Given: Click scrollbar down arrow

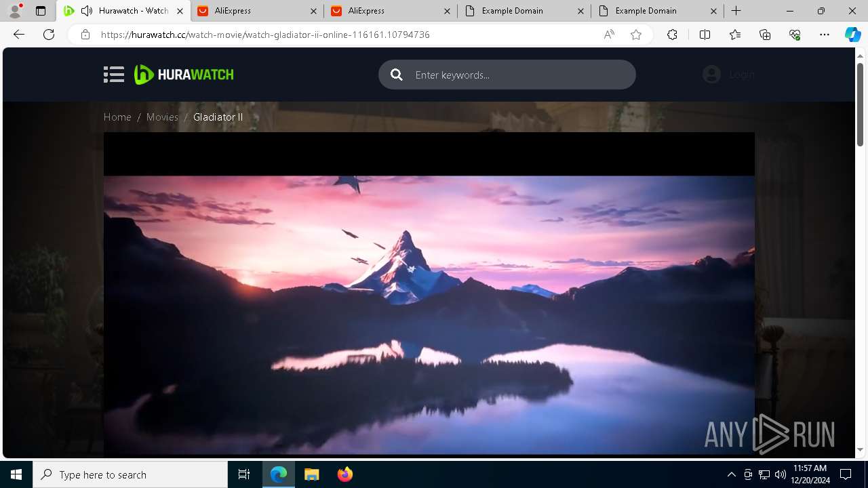Looking at the screenshot, I should (860, 450).
